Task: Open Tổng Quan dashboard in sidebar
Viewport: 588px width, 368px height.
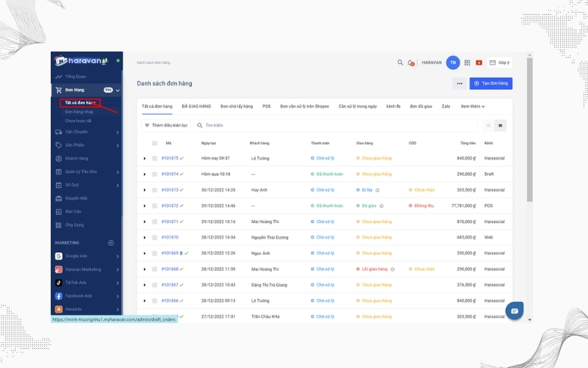Action: click(x=75, y=76)
